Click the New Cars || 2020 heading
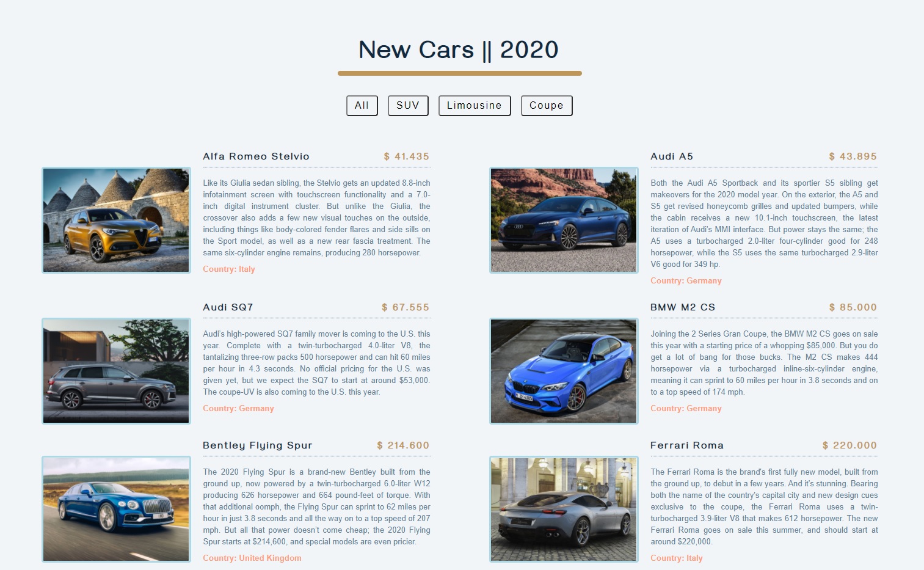 [459, 49]
